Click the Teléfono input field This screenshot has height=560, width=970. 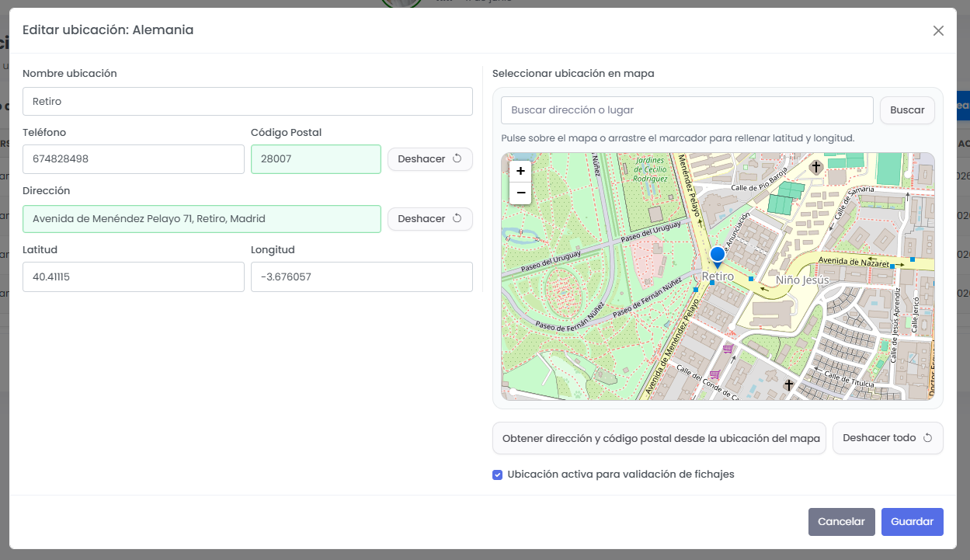tap(134, 159)
